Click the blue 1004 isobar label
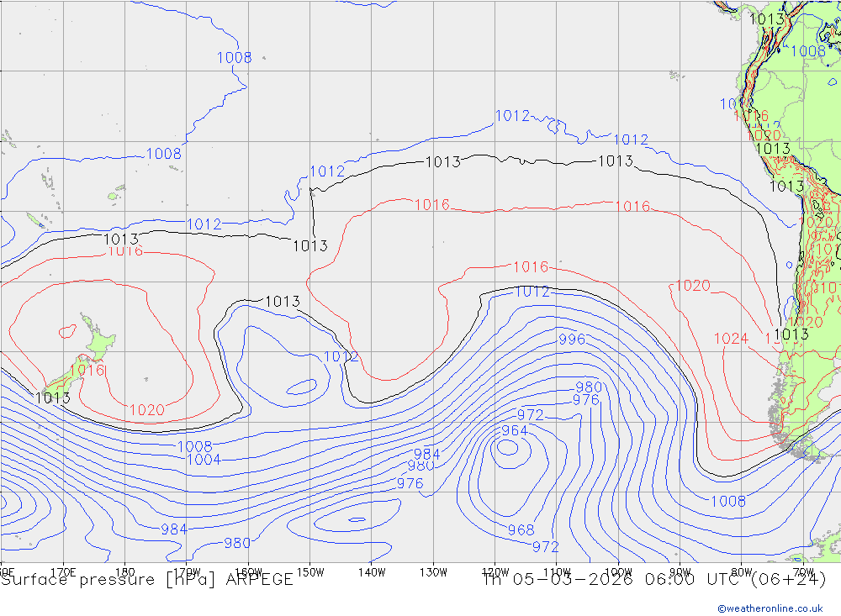Screen dimensions: 841x616 pos(204,460)
